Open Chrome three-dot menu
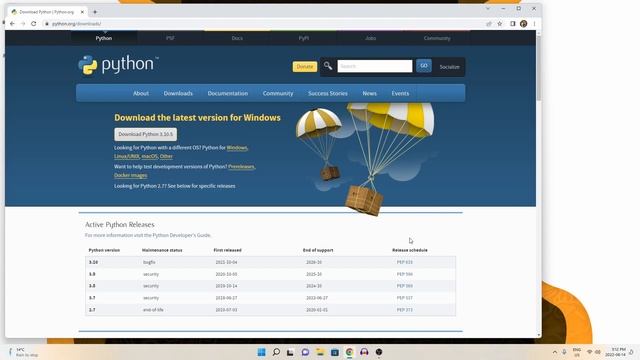This screenshot has width=640, height=360. click(x=534, y=24)
